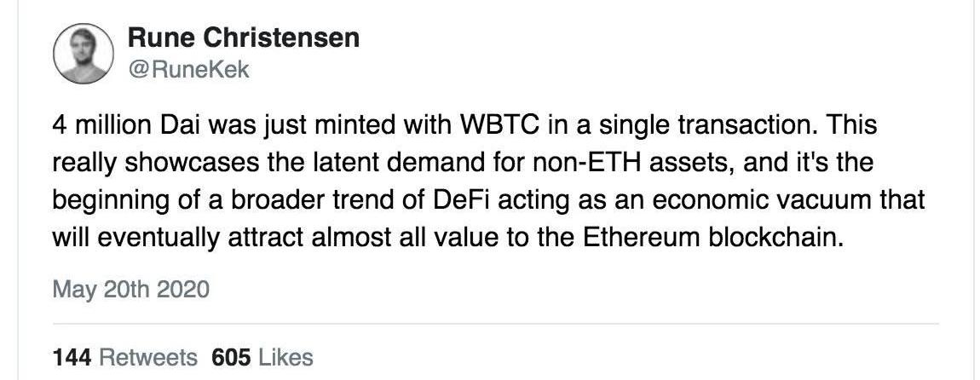Click the number 605 before Likes
980x380 pixels.
point(231,358)
